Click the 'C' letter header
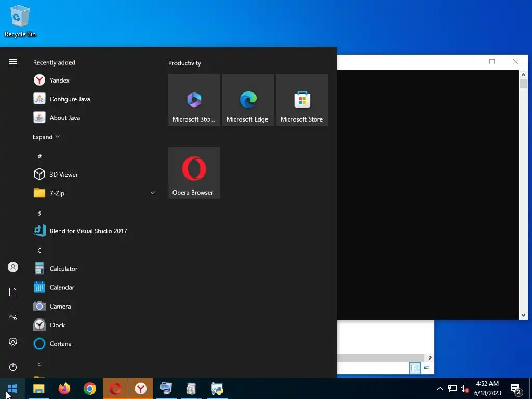The image size is (532, 399). pyautogui.click(x=39, y=251)
